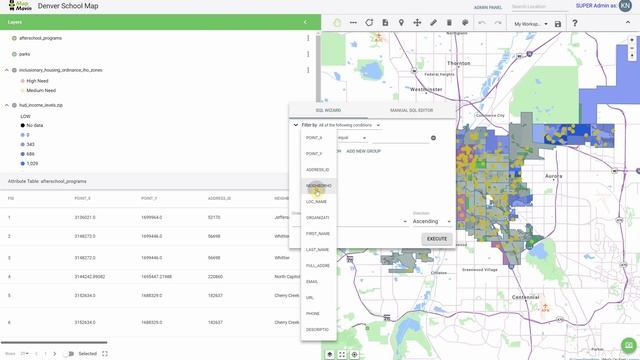Choose LOC_NAME from field list
The width and height of the screenshot is (640, 360).
click(318, 202)
